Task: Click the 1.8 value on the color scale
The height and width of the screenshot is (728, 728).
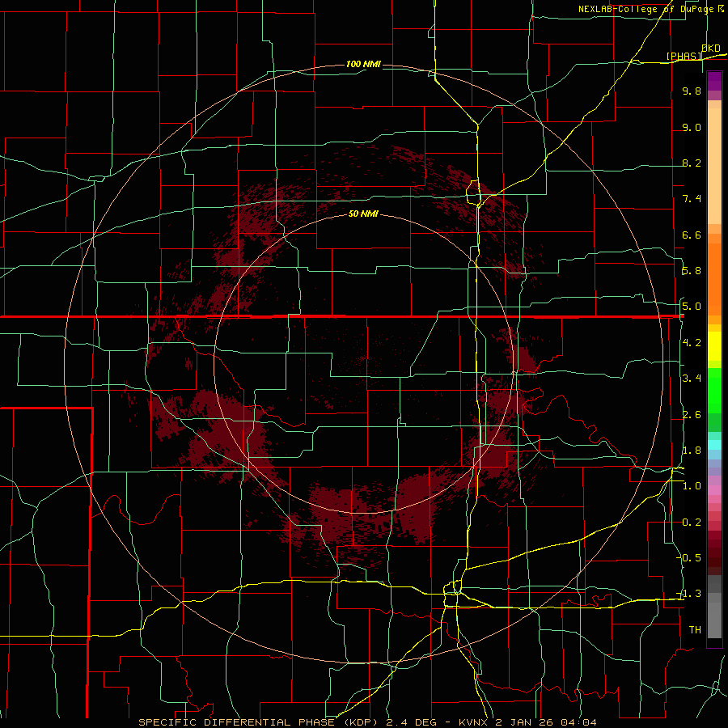Action: point(692,451)
